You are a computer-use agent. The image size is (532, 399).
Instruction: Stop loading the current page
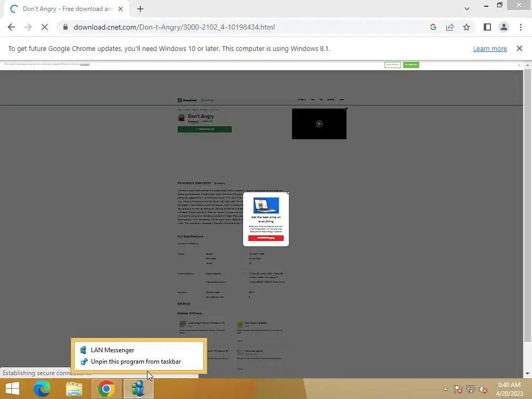tap(45, 27)
